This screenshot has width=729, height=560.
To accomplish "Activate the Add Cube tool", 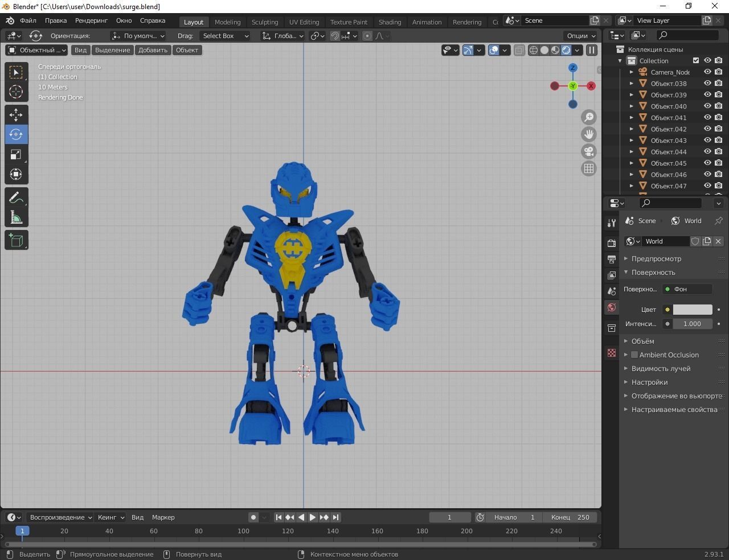I will [16, 240].
